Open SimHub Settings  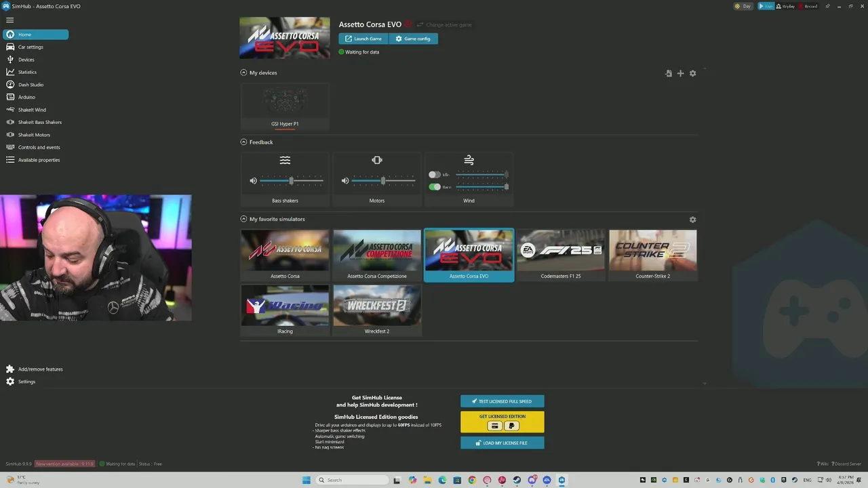(26, 382)
